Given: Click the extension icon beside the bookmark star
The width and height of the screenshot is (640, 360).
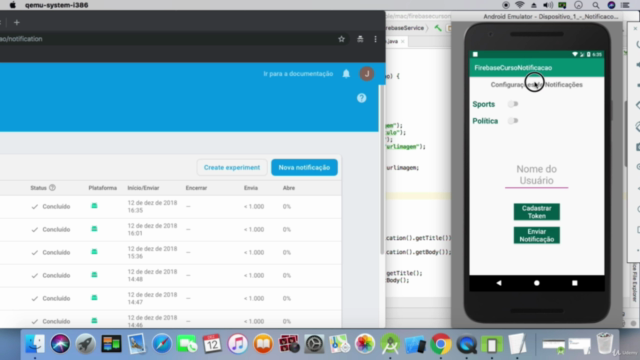Looking at the screenshot, I should click(360, 39).
